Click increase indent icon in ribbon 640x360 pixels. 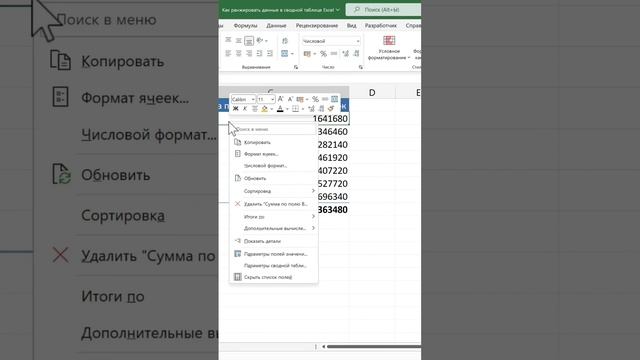[270, 53]
